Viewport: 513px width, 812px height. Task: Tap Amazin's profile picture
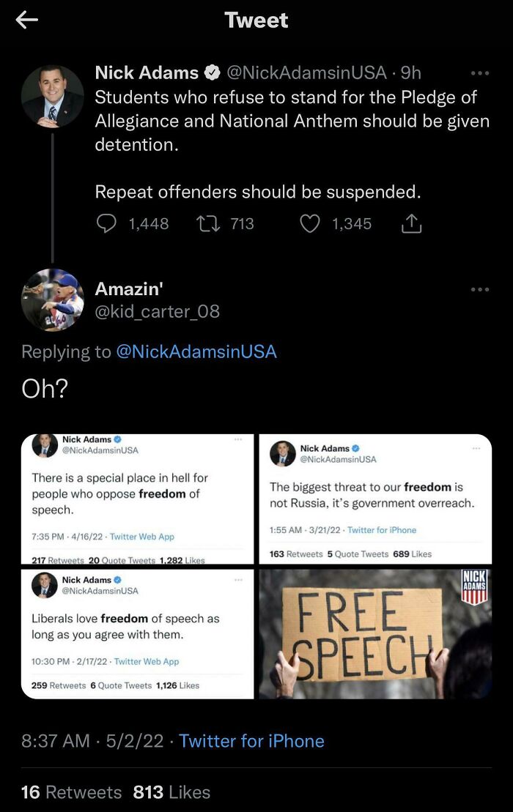tap(52, 300)
